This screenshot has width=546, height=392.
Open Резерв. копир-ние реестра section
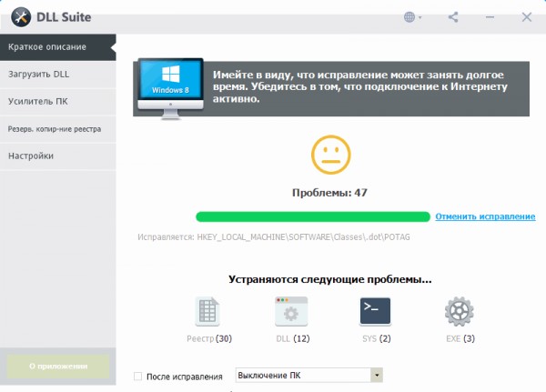[58, 129]
